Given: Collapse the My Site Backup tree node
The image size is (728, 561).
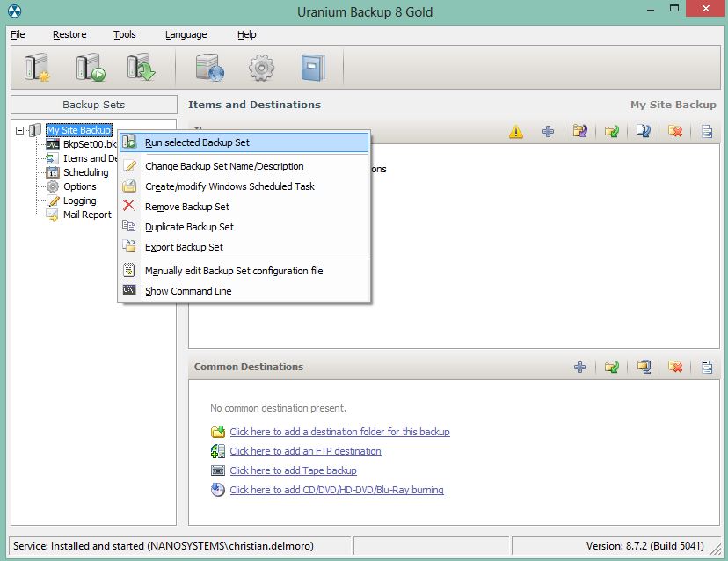Looking at the screenshot, I should [19, 130].
